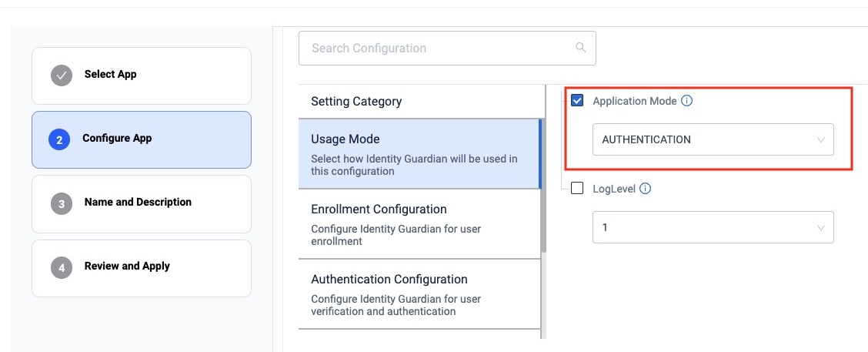Open Enrollment Configuration category
Screen dimensions: 868x352
click(419, 223)
